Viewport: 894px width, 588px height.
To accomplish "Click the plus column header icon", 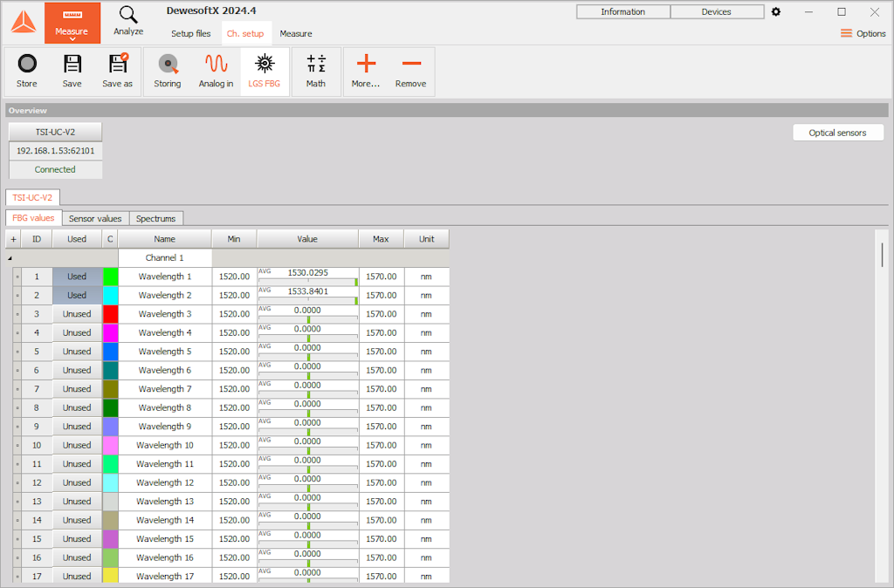I will click(14, 239).
